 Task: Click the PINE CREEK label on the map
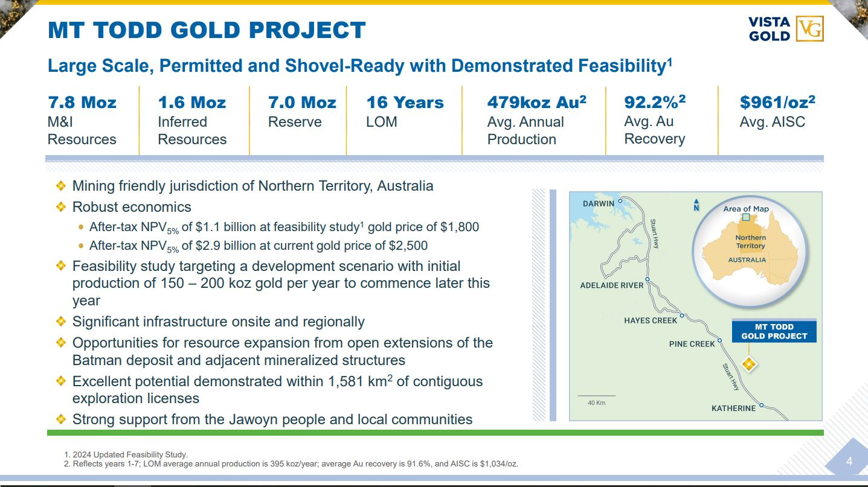click(x=692, y=344)
